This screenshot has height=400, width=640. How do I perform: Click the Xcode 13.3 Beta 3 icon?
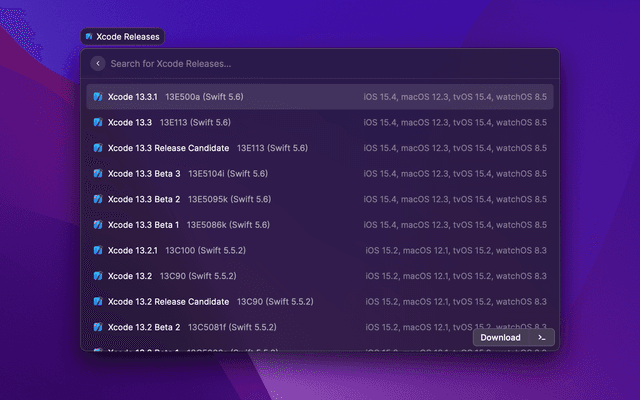[97, 174]
